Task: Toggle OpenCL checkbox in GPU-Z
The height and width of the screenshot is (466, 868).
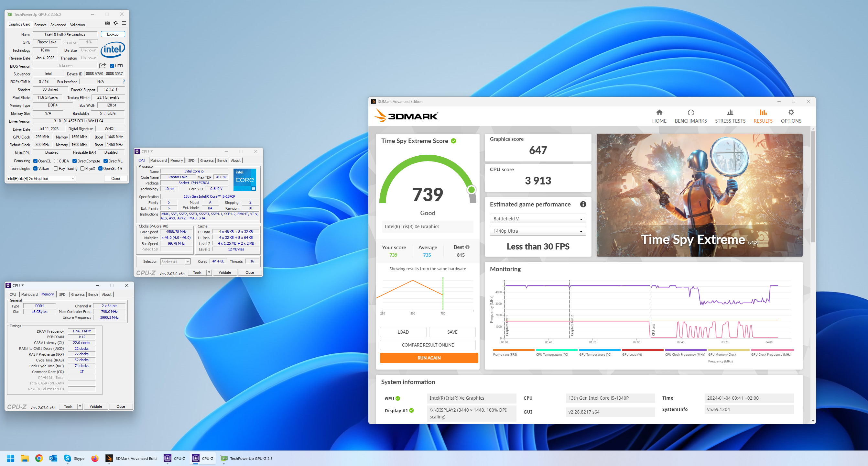Action: (x=35, y=161)
